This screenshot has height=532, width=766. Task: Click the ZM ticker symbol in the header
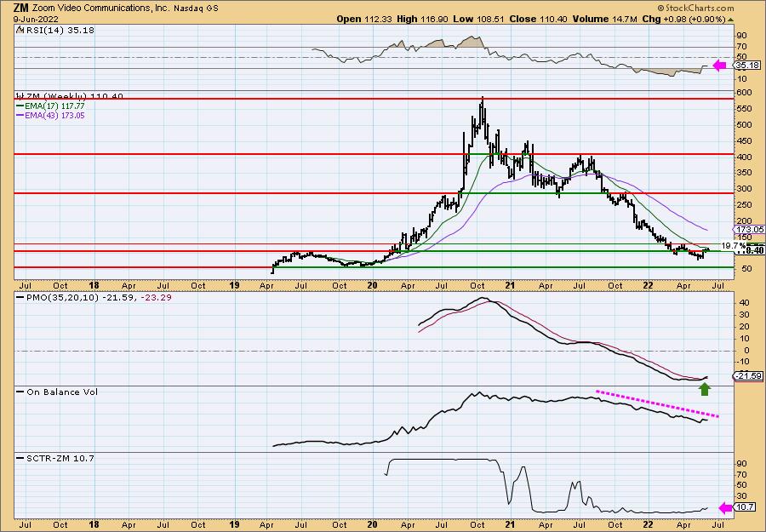tap(20, 8)
